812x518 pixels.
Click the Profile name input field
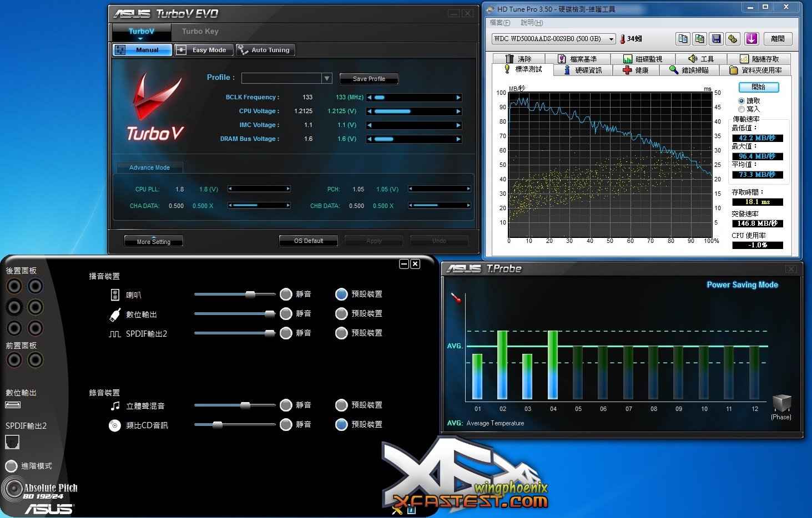282,78
